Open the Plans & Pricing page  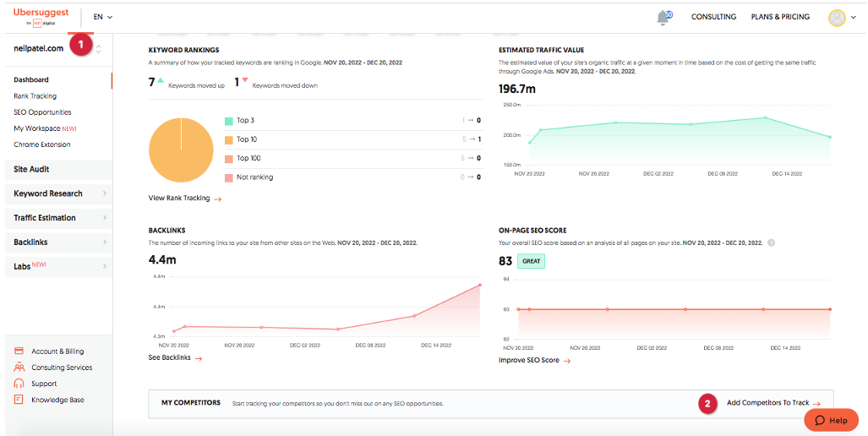[x=779, y=17]
